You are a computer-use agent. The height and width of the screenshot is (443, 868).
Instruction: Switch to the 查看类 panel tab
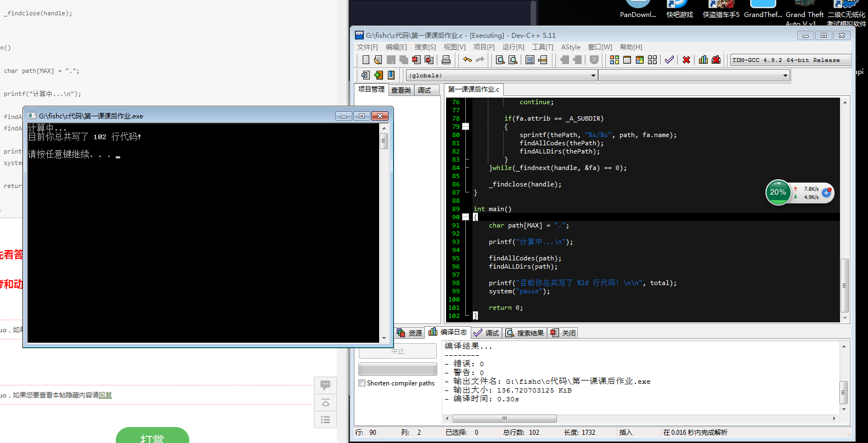pos(401,90)
